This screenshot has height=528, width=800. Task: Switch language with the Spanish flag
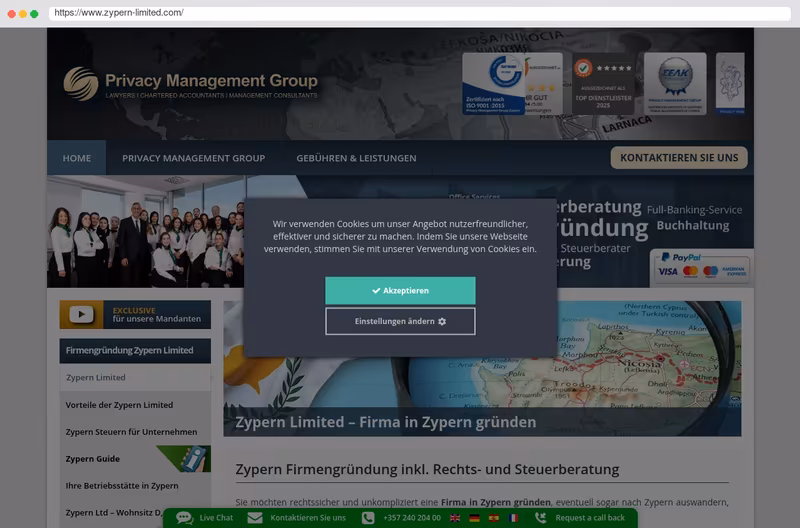[x=493, y=518]
